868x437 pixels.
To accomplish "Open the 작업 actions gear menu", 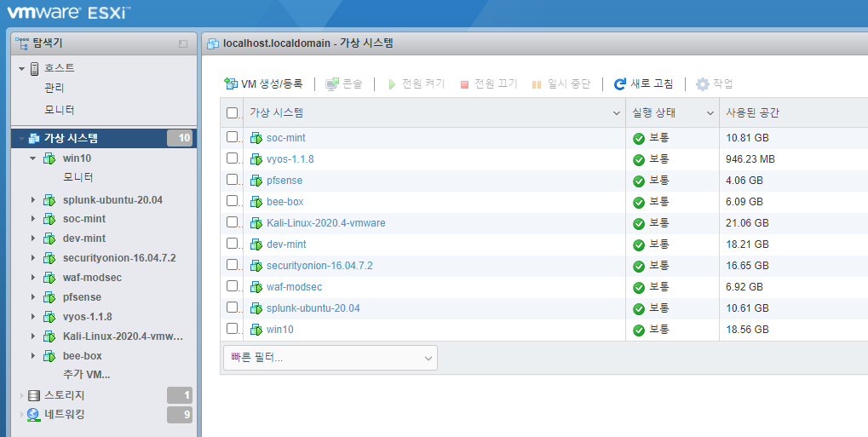I will [x=714, y=84].
